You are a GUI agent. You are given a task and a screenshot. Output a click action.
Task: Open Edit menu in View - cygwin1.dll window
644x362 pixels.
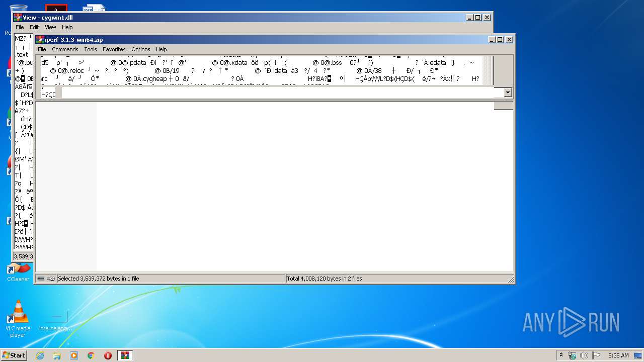34,27
